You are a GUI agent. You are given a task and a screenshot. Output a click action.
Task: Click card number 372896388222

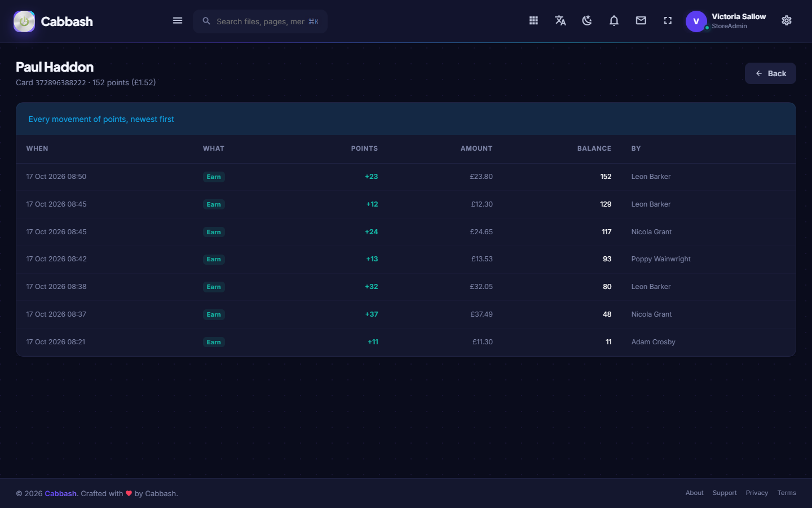pos(61,83)
